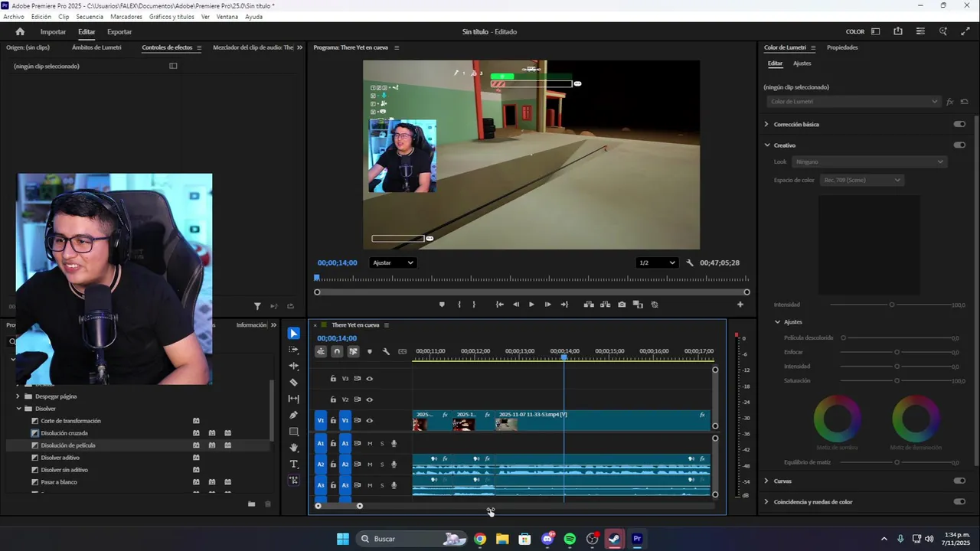The width and height of the screenshot is (980, 551).
Task: Add a marker in the Program monitor
Action: (442, 305)
